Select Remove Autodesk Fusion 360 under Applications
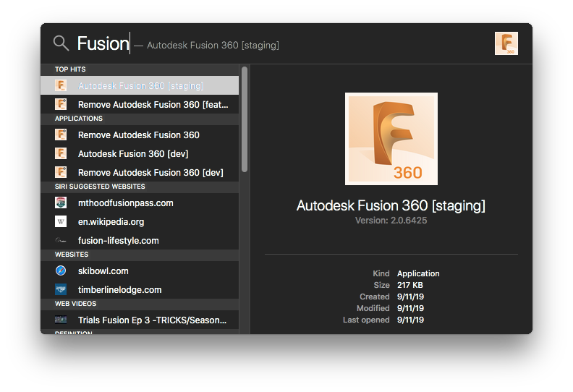This screenshot has width=573, height=392. tap(140, 135)
